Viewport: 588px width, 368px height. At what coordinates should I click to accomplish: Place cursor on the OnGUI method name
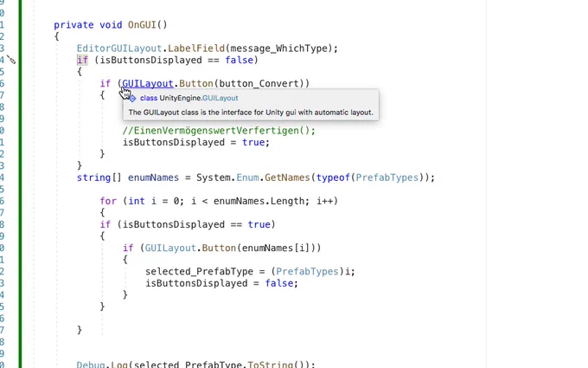[x=142, y=25]
